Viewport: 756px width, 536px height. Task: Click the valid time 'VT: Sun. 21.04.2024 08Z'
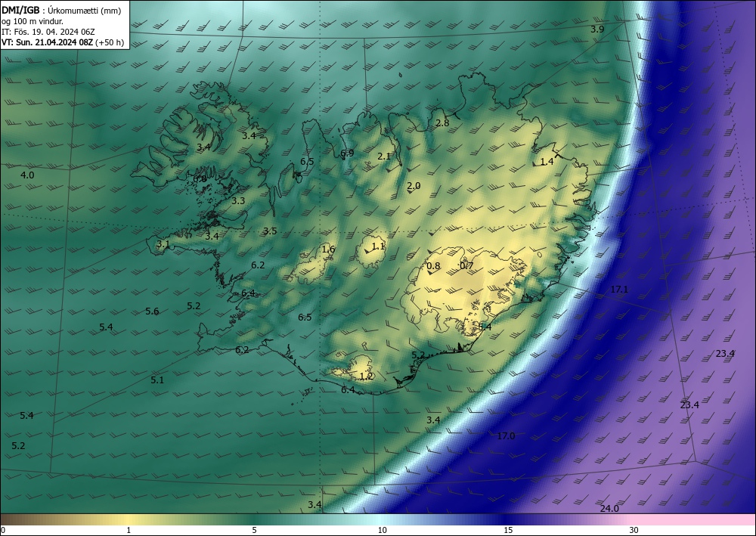point(47,42)
